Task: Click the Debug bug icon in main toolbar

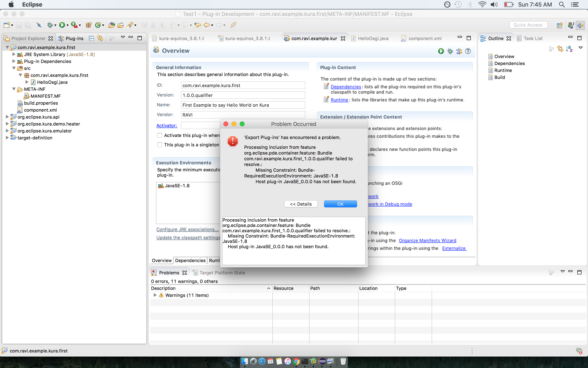Action: click(50, 25)
